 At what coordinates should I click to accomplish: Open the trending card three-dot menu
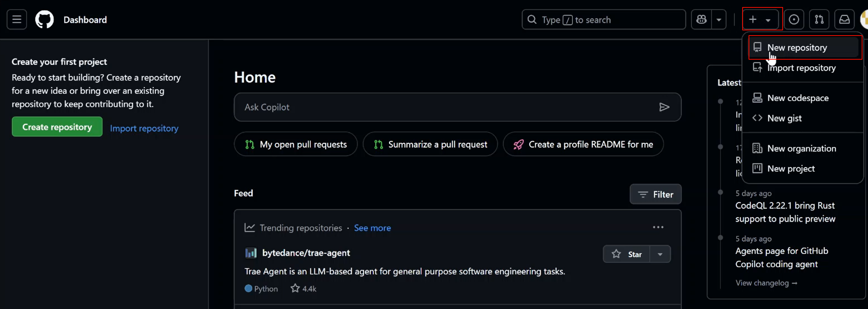tap(658, 227)
